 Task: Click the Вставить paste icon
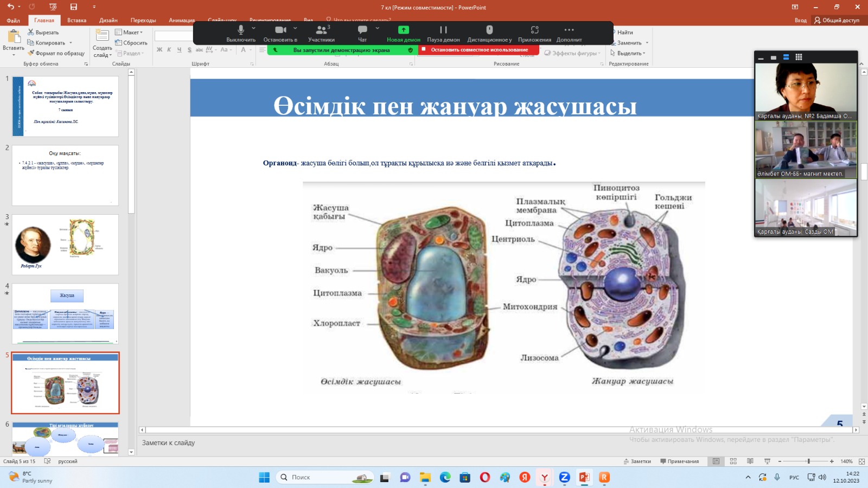(14, 37)
